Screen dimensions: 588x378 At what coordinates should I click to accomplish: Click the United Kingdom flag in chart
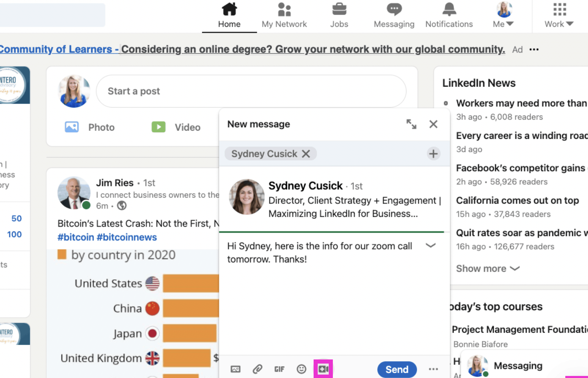(152, 358)
